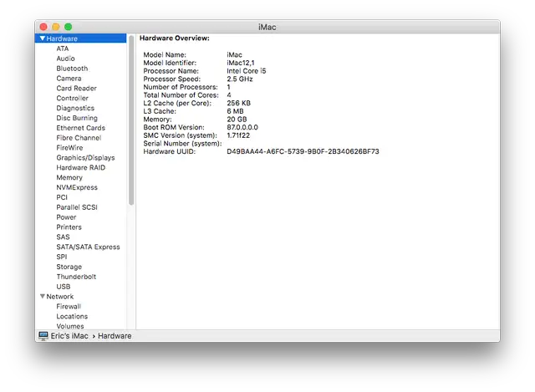Click the SMC Version value 1.71f22
The width and height of the screenshot is (535, 392).
[238, 135]
